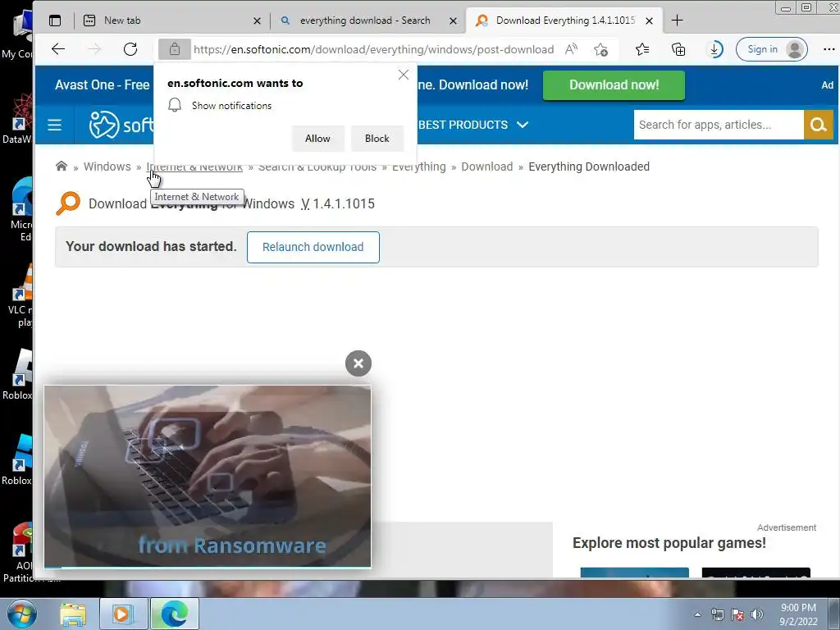
Task: Click the Avast One - Free ad text
Action: tap(102, 85)
